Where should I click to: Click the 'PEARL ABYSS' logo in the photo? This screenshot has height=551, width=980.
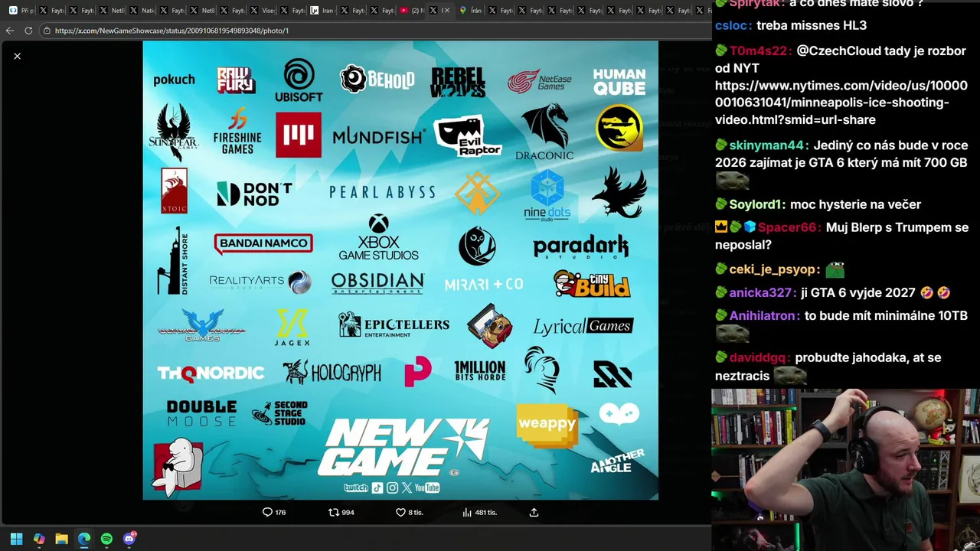(x=382, y=192)
